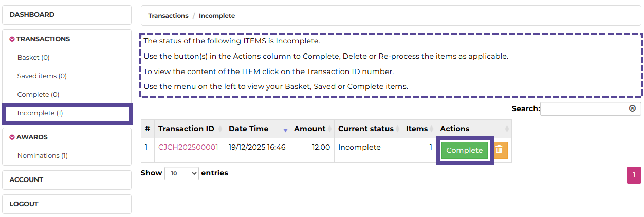Collapse Awards section chevron icon
This screenshot has width=644, height=217.
(x=12, y=137)
